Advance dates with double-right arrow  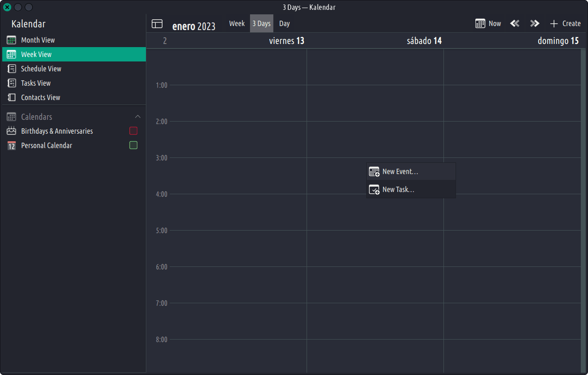coord(534,24)
